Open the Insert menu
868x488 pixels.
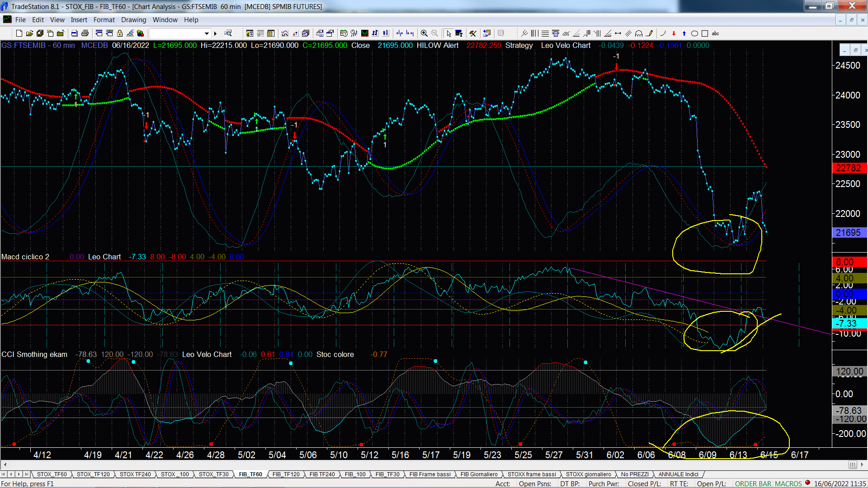79,20
